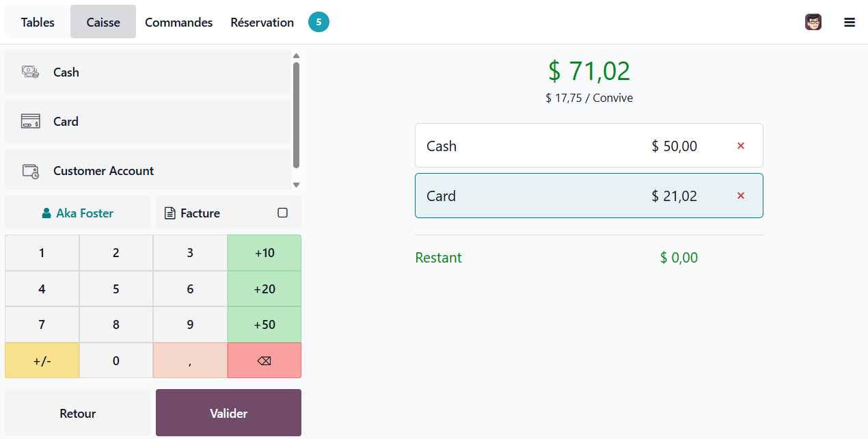
Task: Click the backspace key on the numpad
Action: [265, 360]
